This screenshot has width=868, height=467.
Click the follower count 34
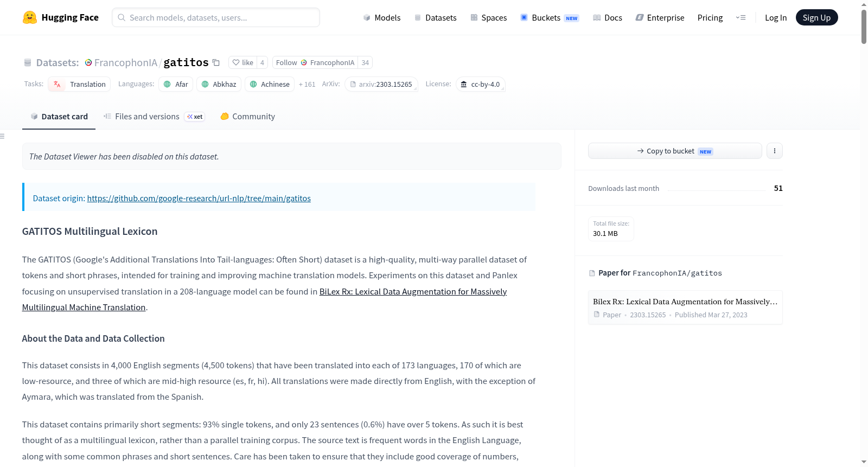click(365, 62)
